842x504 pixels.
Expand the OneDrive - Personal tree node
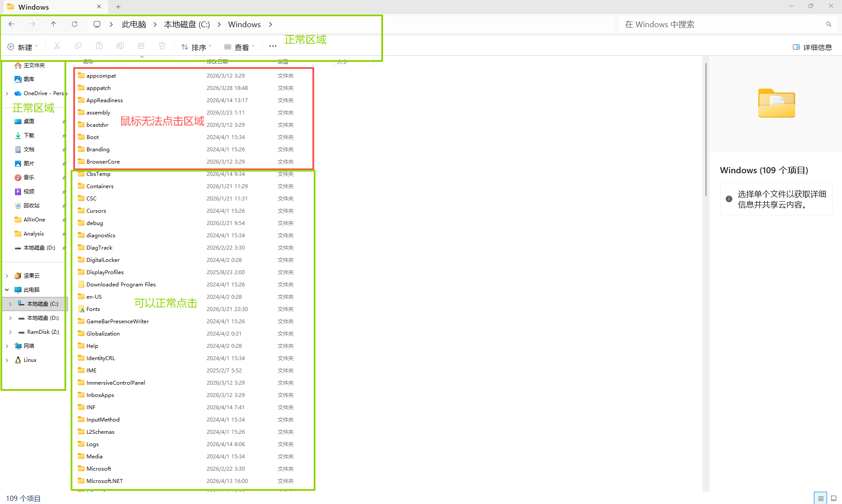click(7, 93)
